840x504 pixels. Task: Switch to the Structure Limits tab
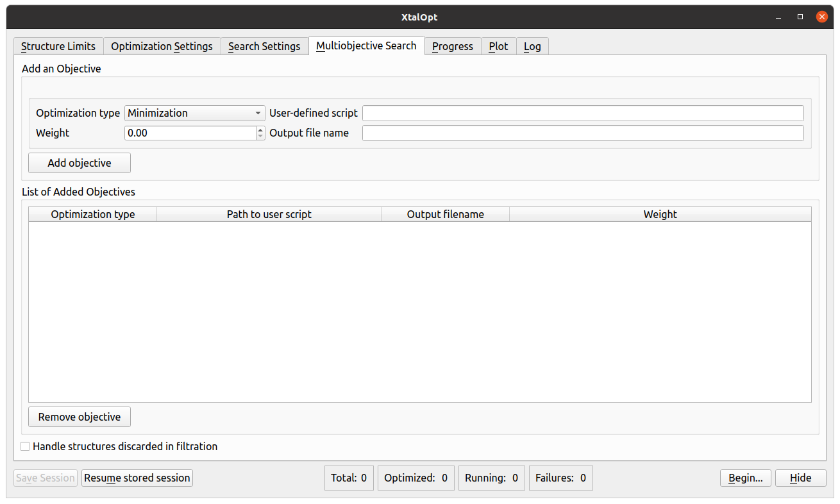point(58,46)
